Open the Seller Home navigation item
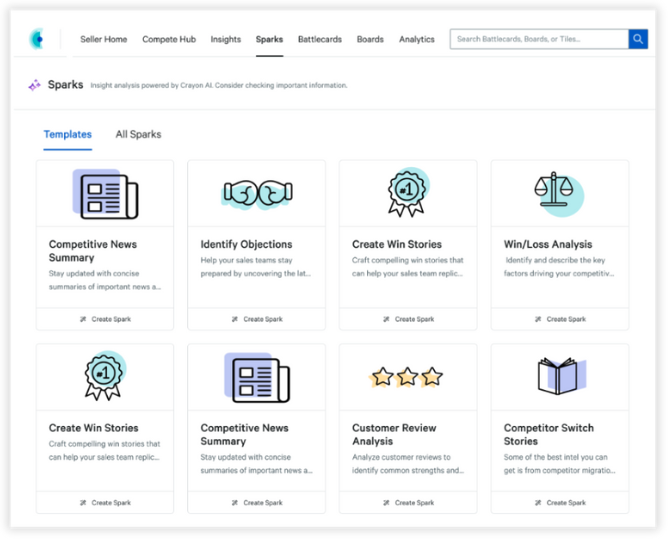 103,40
